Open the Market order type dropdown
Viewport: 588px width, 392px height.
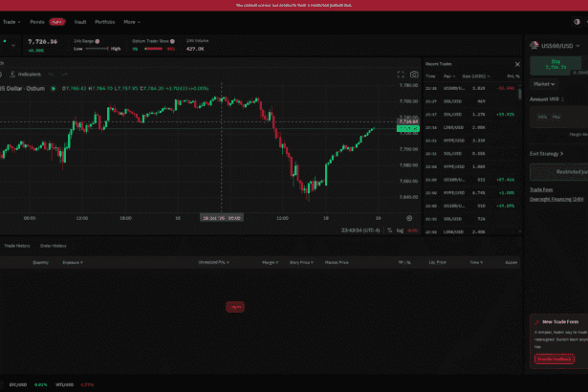544,84
